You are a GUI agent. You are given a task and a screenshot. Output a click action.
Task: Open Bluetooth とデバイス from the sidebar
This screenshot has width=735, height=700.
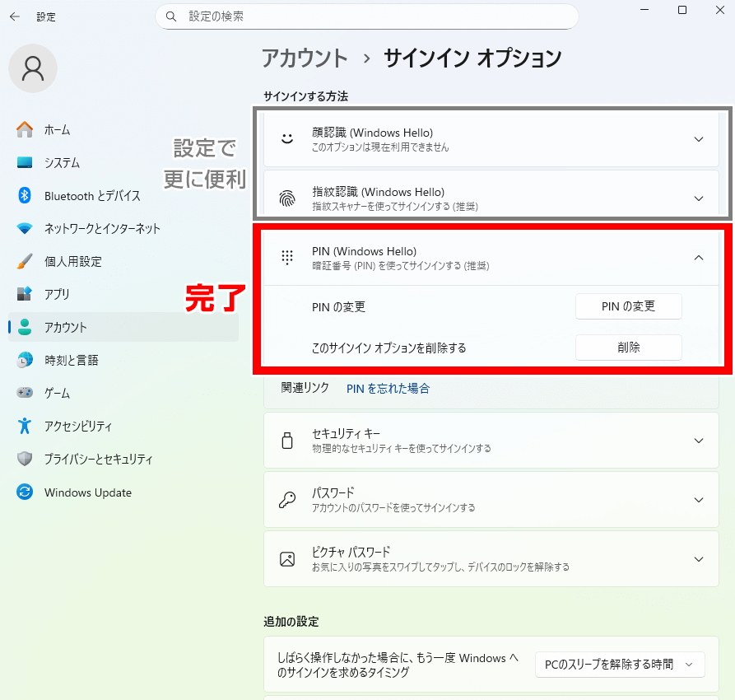pos(92,196)
